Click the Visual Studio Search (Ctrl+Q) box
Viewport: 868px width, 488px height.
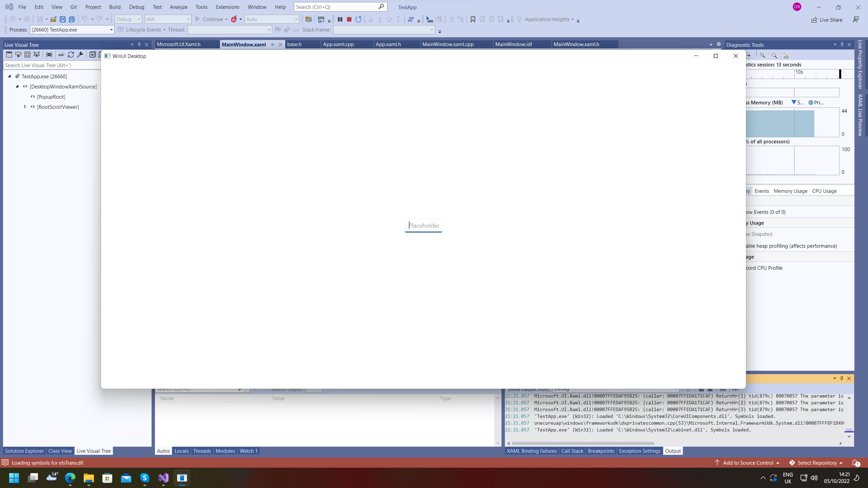pos(340,7)
